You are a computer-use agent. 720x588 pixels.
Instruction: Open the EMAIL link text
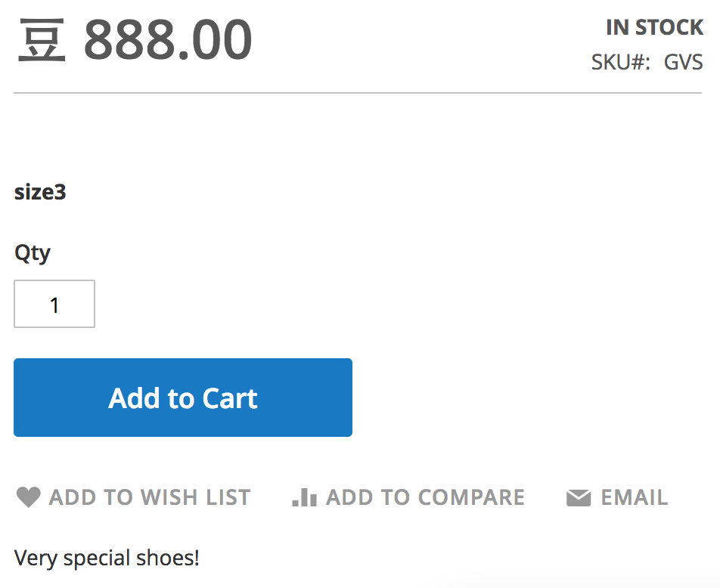tap(635, 497)
